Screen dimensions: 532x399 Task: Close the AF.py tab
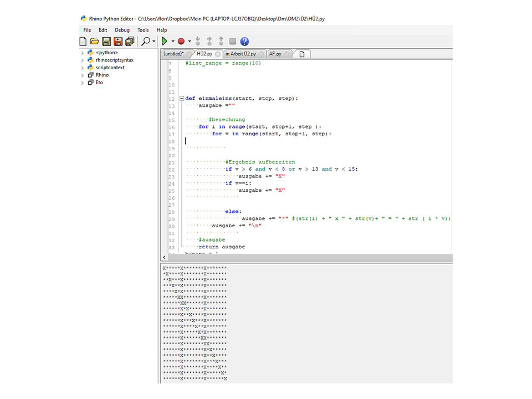(287, 54)
